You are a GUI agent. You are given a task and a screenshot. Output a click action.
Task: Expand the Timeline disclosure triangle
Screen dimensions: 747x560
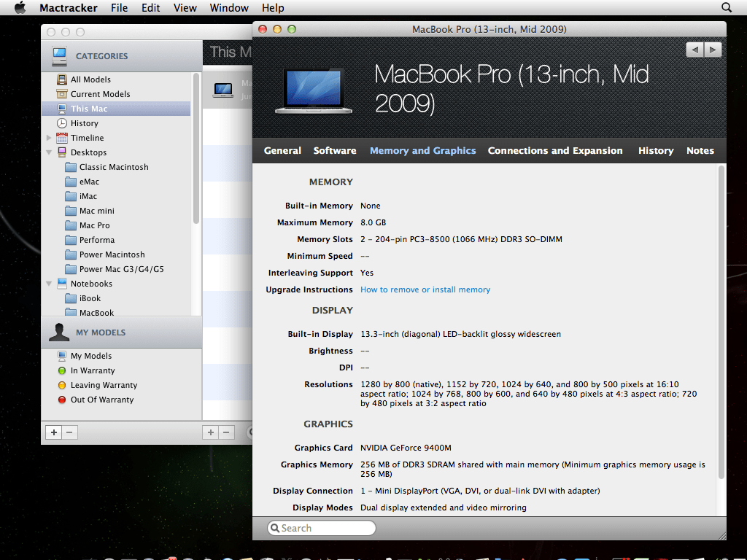pyautogui.click(x=49, y=138)
